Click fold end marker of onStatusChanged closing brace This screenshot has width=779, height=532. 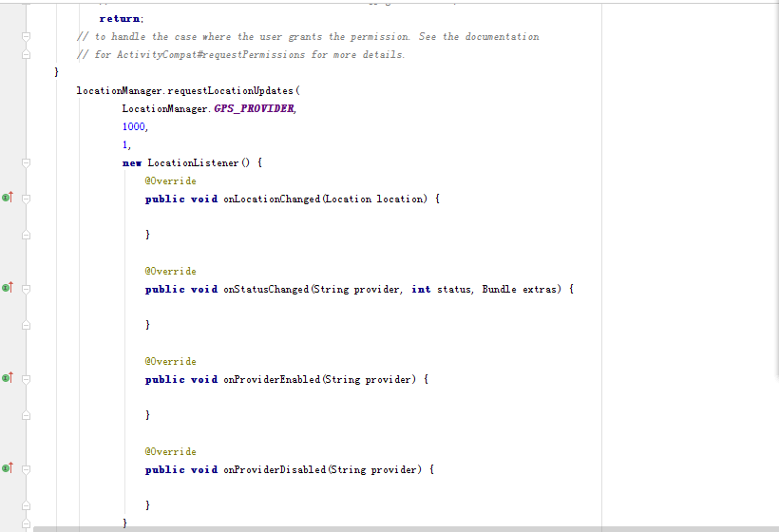click(x=27, y=325)
